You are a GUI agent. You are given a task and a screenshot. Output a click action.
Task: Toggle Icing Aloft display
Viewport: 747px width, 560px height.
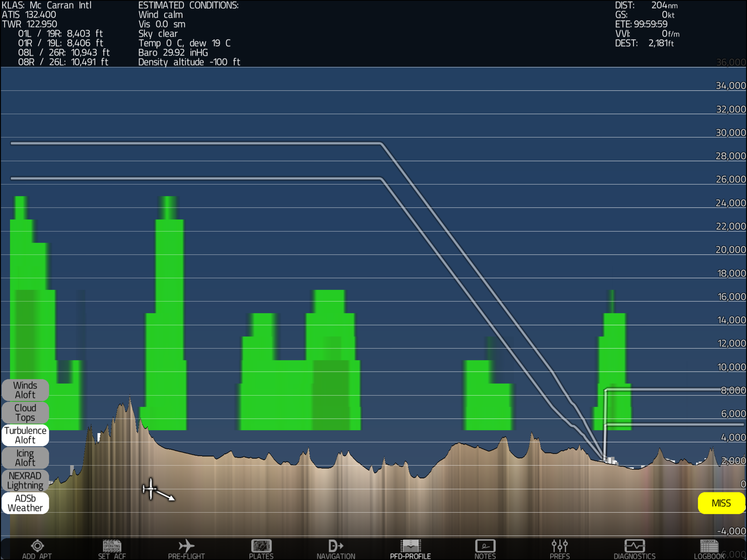25,458
